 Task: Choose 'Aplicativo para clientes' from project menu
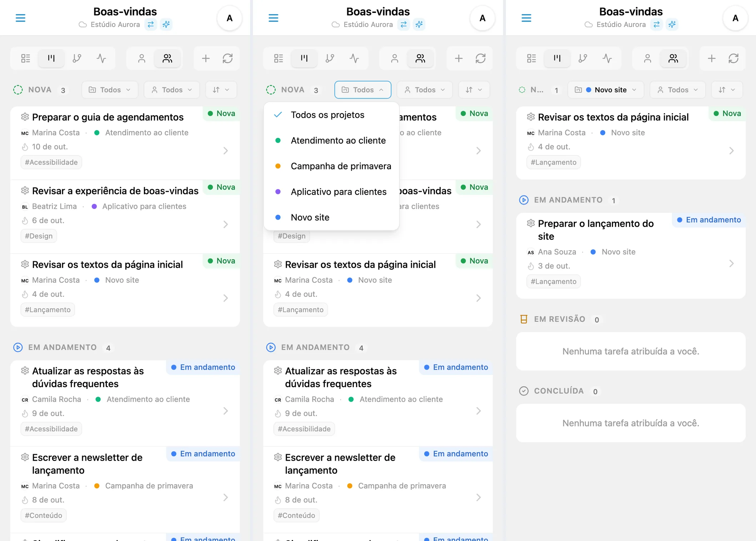pos(331,192)
